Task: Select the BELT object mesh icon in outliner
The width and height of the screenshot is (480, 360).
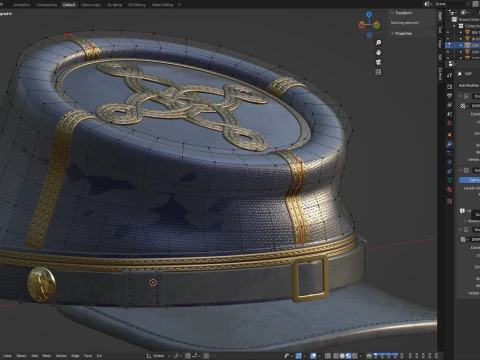Action: (467, 32)
